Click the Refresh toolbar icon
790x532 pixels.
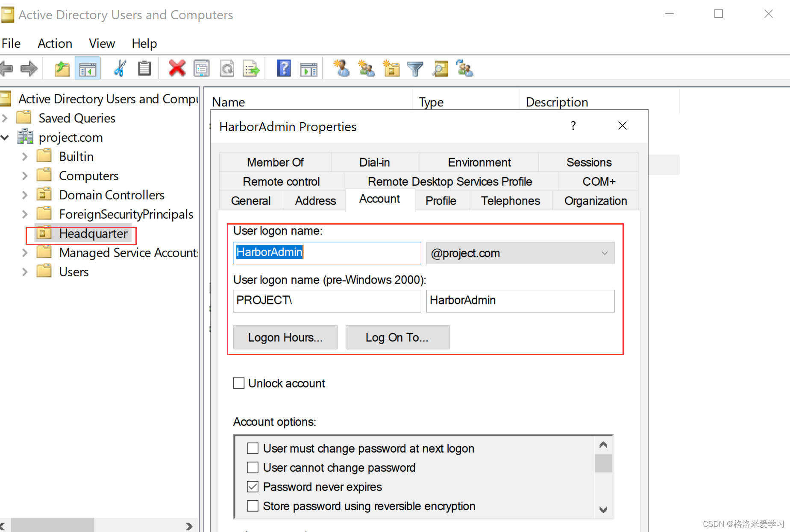[227, 68]
